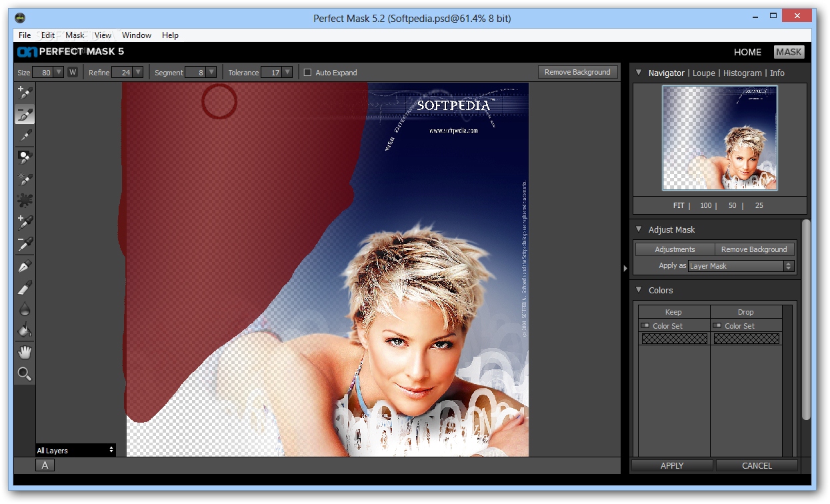The height and width of the screenshot is (504, 830).
Task: Select the Drop color eyedropper (minus)
Action: click(25, 244)
